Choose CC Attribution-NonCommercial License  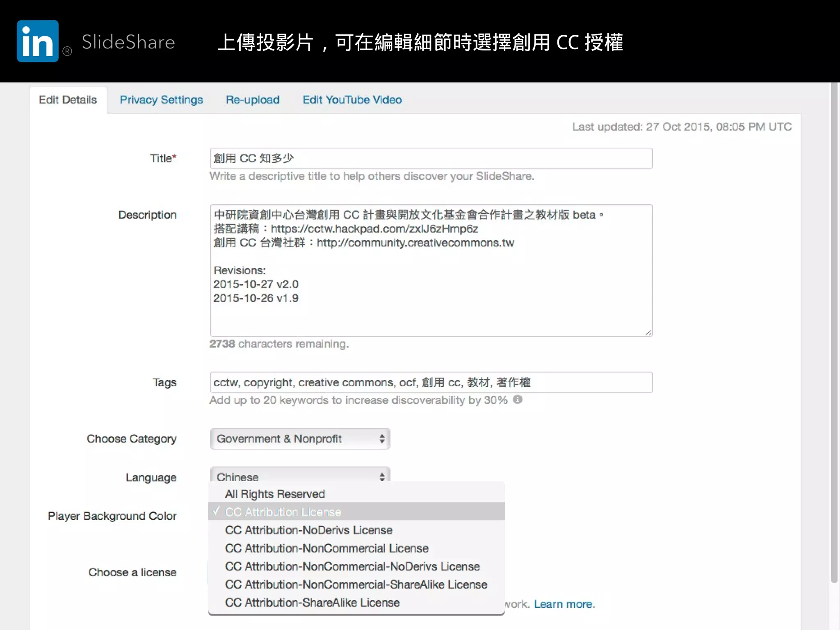pos(356,548)
